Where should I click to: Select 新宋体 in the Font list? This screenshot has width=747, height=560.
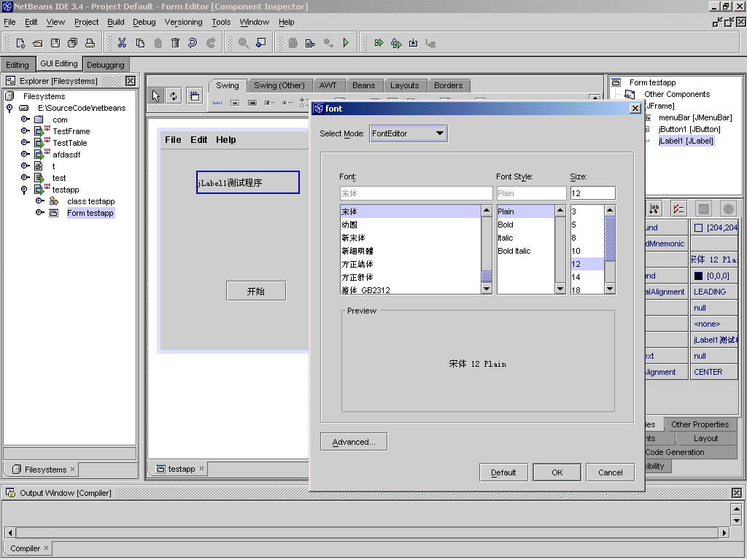point(411,238)
